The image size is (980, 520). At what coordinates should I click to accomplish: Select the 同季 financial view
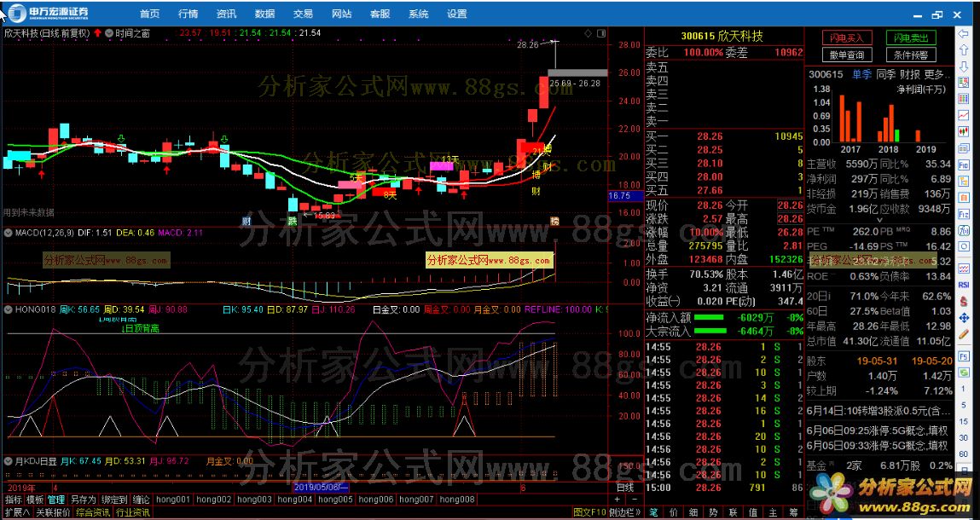(x=885, y=74)
